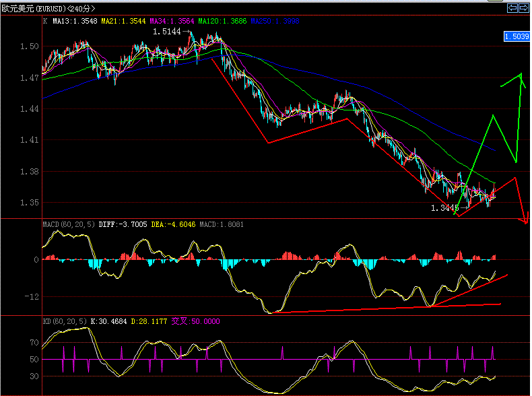Click the K label beside MA13
The image size is (532, 396).
click(45, 22)
